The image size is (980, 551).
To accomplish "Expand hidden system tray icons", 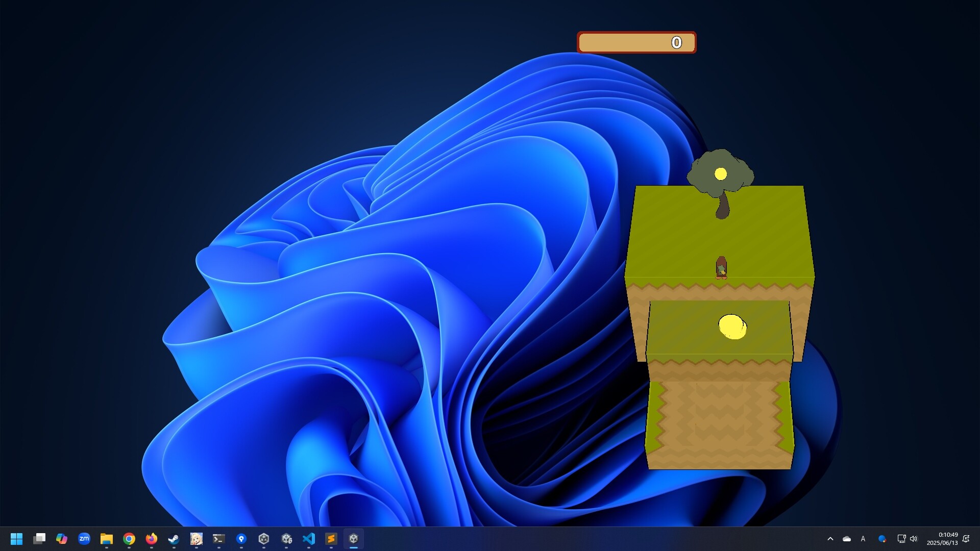I will [831, 538].
